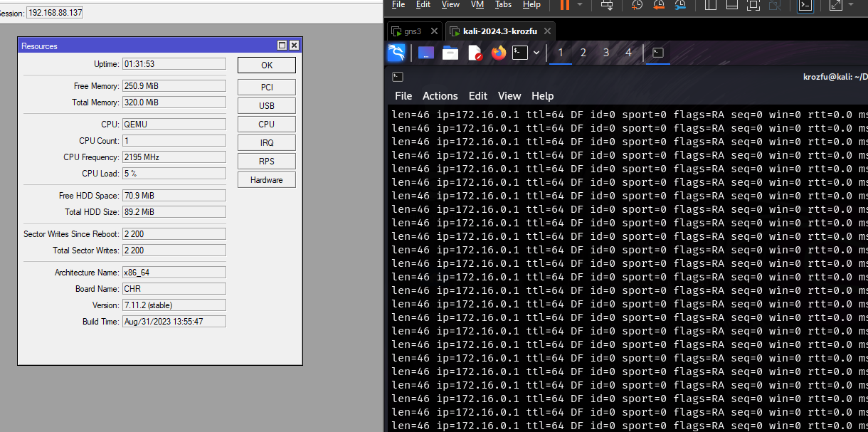The height and width of the screenshot is (432, 868).
Task: Click OK in the Resources dialog
Action: tap(266, 65)
